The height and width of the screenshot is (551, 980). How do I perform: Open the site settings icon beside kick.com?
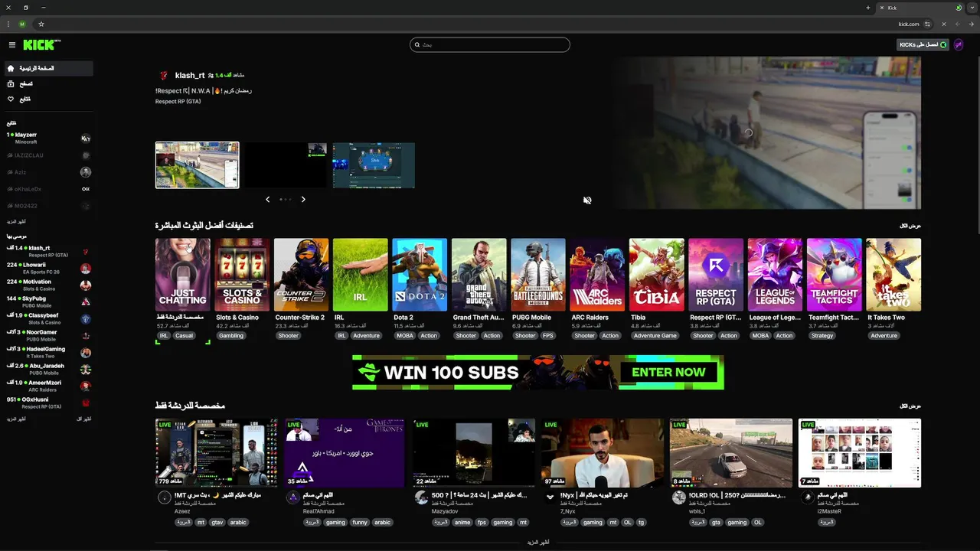[x=928, y=24]
